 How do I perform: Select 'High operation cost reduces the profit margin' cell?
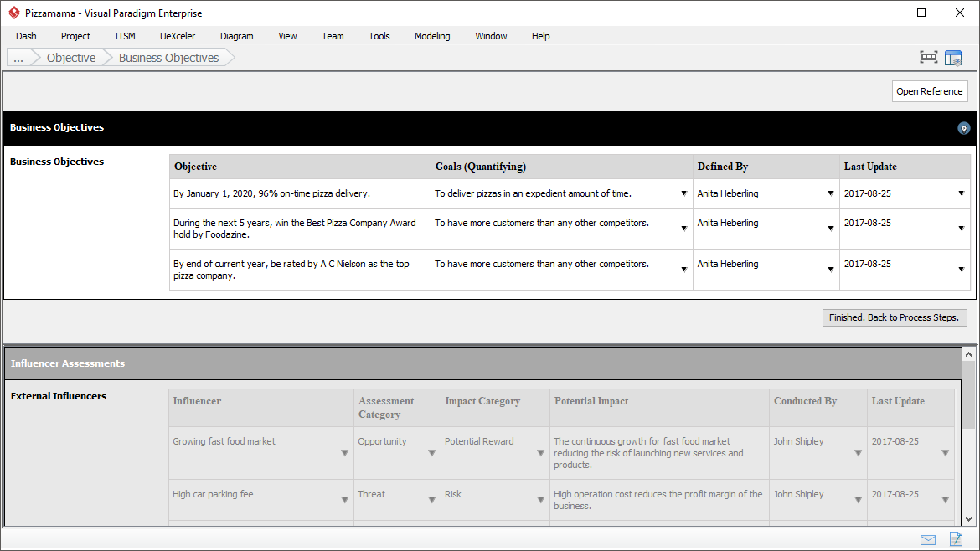(x=659, y=500)
